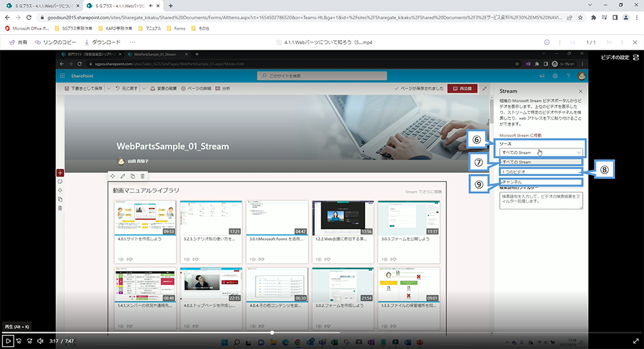
Task: Open ページの詳細 page details
Action: [196, 88]
